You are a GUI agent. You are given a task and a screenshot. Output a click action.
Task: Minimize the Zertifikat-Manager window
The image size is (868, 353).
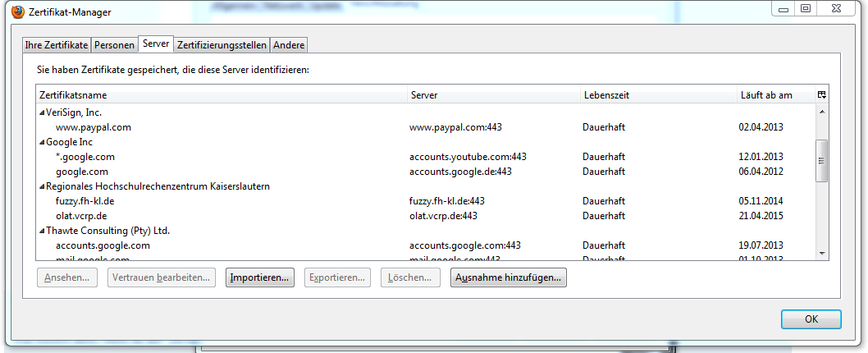tap(783, 8)
